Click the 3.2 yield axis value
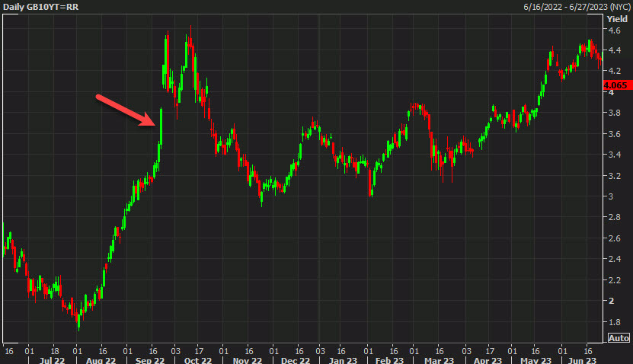633x364 pixels. pos(615,176)
